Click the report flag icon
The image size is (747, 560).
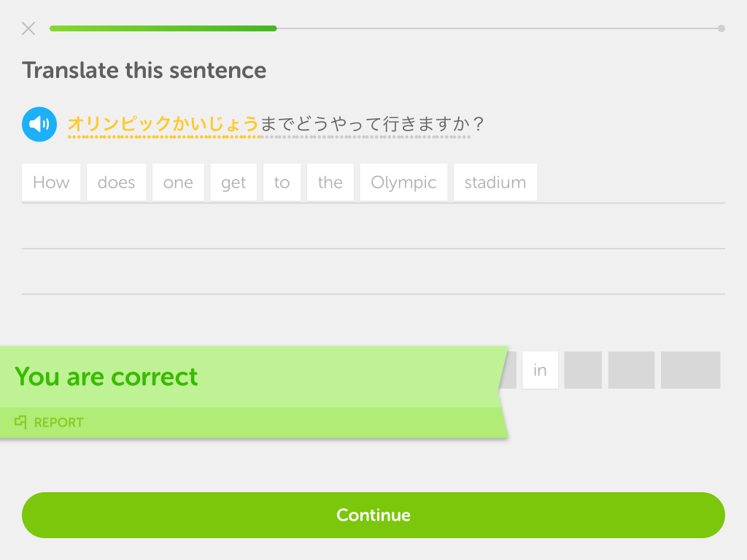click(x=20, y=422)
